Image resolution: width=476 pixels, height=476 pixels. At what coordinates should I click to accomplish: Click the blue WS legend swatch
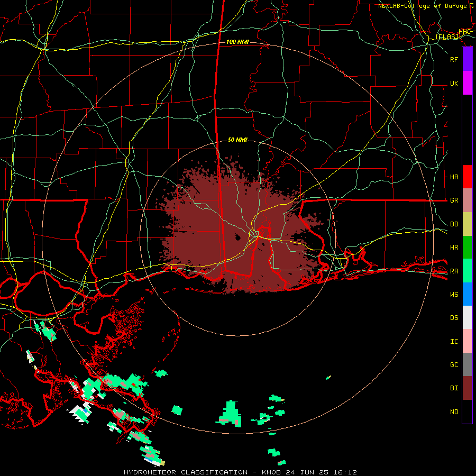coord(467,294)
